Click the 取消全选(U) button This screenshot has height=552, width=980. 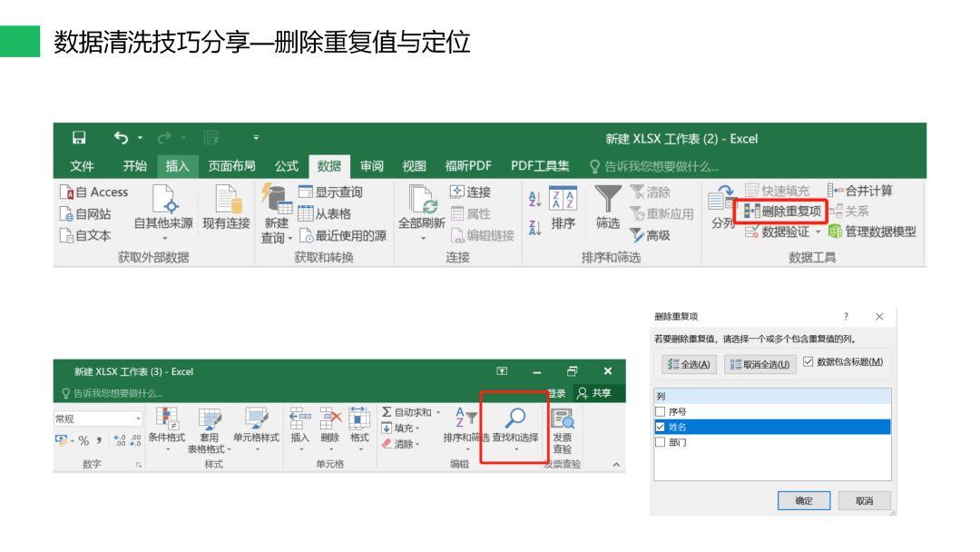[x=759, y=364]
